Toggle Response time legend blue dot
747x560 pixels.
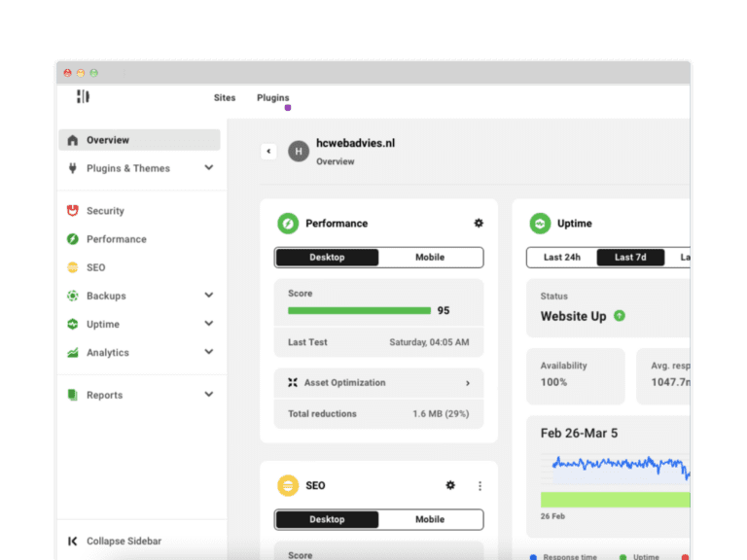click(533, 557)
